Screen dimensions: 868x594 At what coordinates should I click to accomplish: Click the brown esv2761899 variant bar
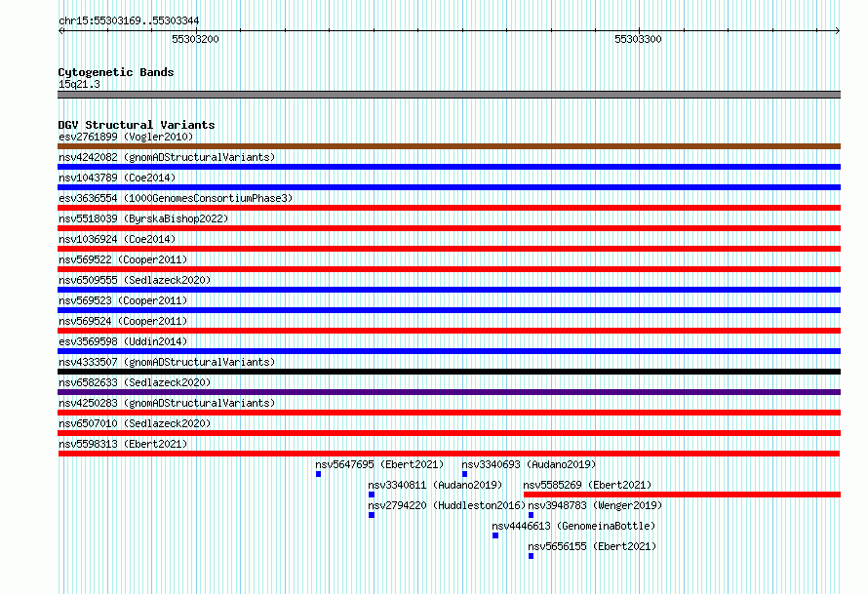click(x=449, y=146)
